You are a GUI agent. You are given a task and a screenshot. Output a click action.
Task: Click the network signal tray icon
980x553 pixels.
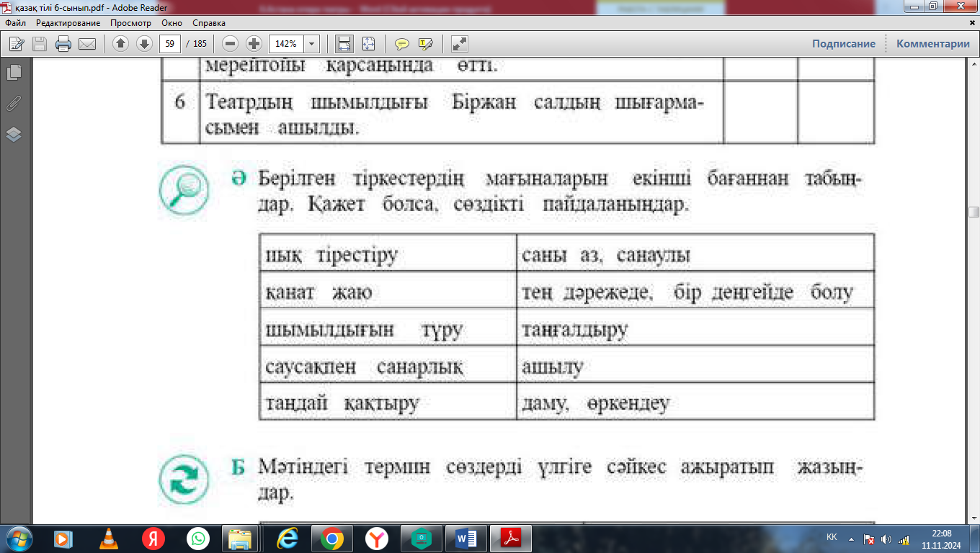click(904, 539)
